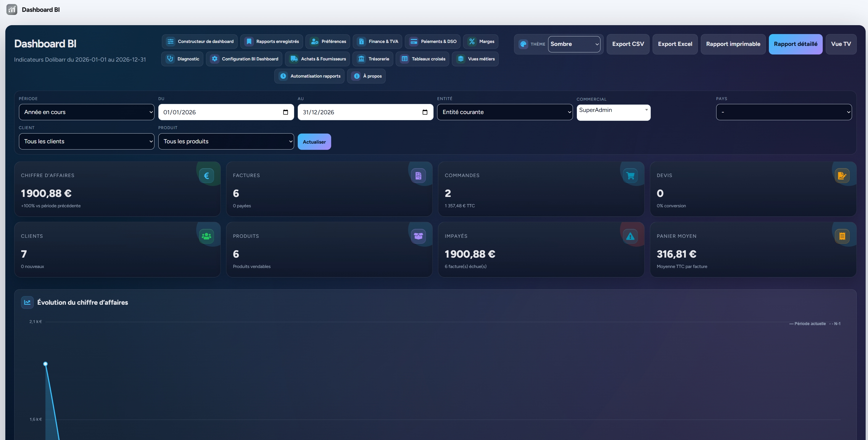Viewport: 868px width, 440px height.
Task: Click the euro icon on Chiffre d'affaires card
Action: point(207,176)
